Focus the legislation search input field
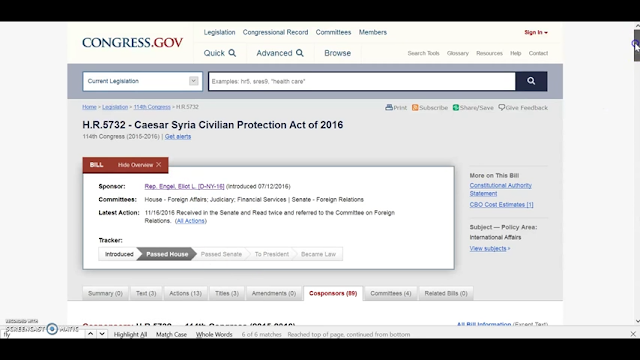 tap(362, 81)
